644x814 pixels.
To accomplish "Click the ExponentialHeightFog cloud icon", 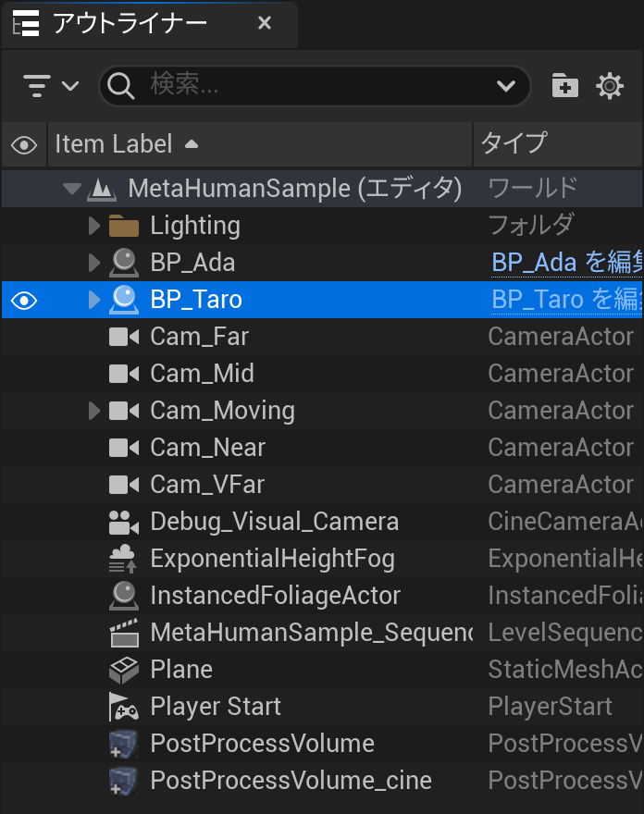I will pos(123,559).
